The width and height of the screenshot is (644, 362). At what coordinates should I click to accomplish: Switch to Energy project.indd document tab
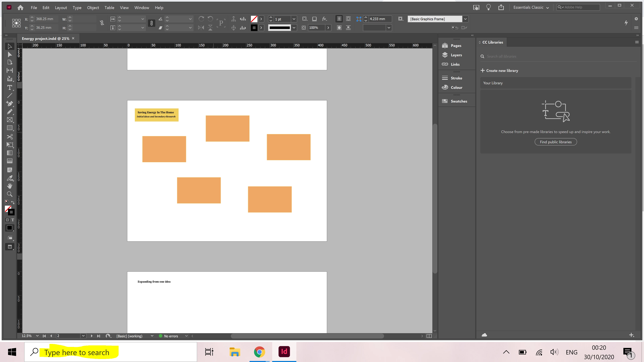[x=45, y=39]
